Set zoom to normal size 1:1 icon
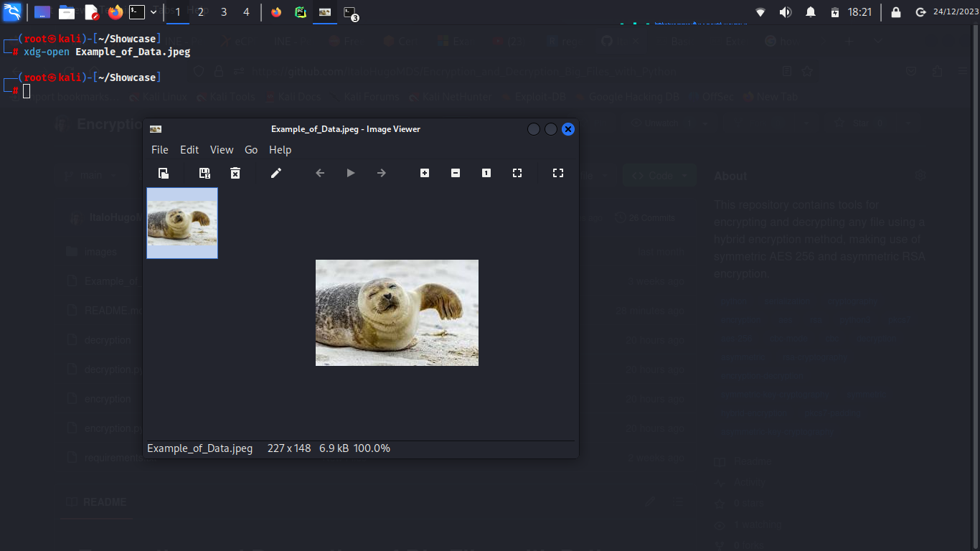Viewport: 980px width, 551px height. tap(486, 173)
